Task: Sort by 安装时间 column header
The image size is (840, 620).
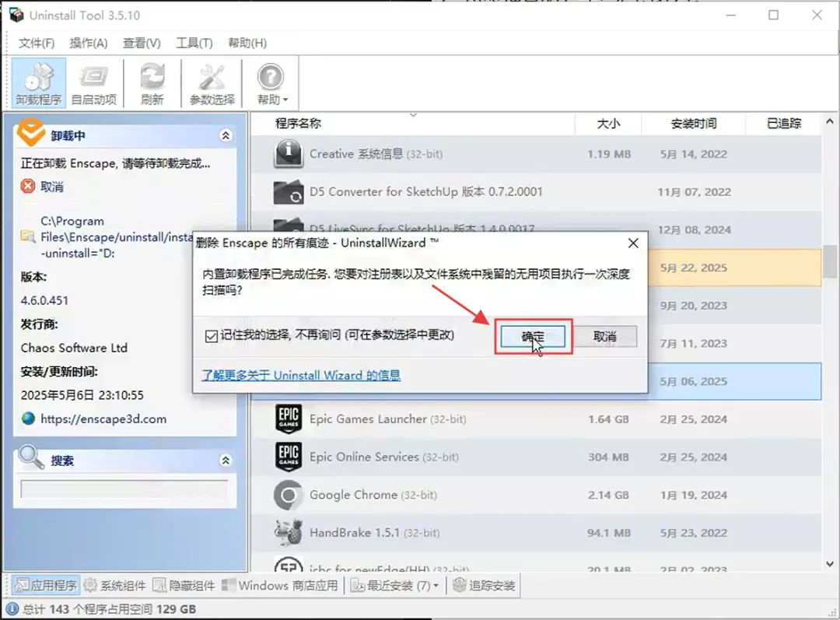Action: pyautogui.click(x=693, y=124)
